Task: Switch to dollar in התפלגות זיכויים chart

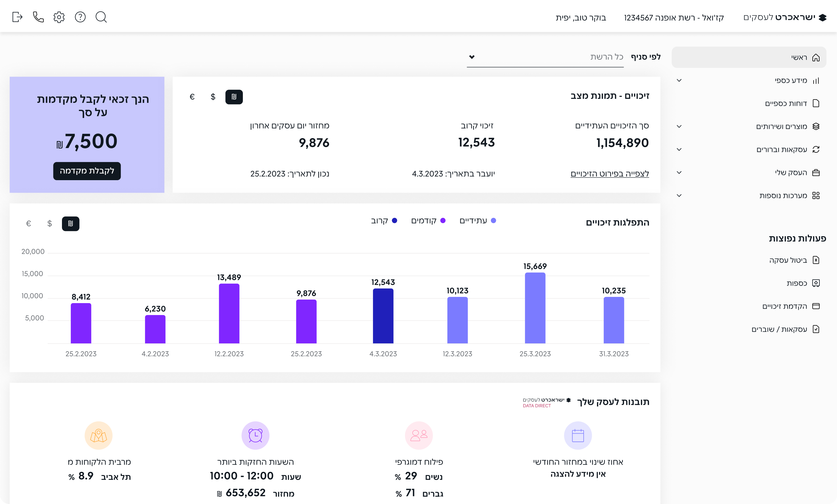Action: tap(50, 224)
